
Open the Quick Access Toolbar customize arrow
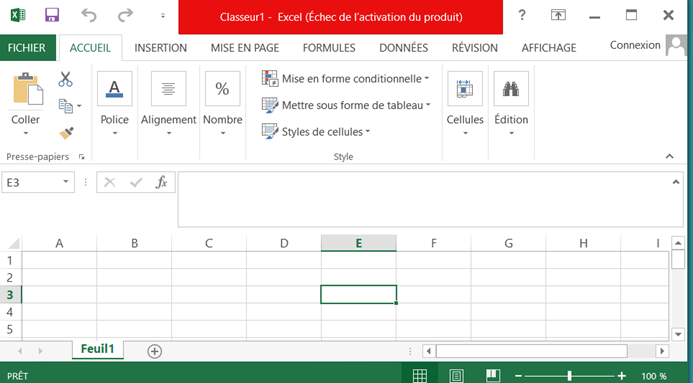[163, 16]
